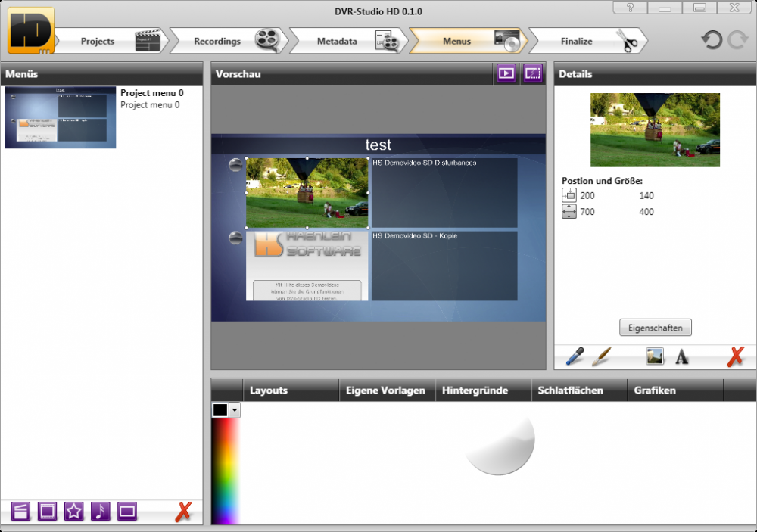Start menu preview with the play icon
The image size is (757, 532).
tap(506, 73)
